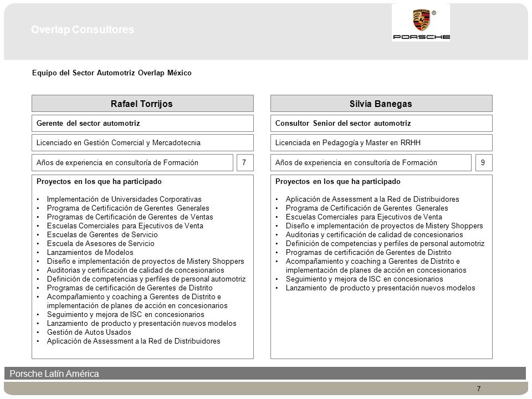Image resolution: width=532 pixels, height=399 pixels.
Task: Click Silvia's 'Definición de competencias y perfiles' bullet
Action: 385,243
